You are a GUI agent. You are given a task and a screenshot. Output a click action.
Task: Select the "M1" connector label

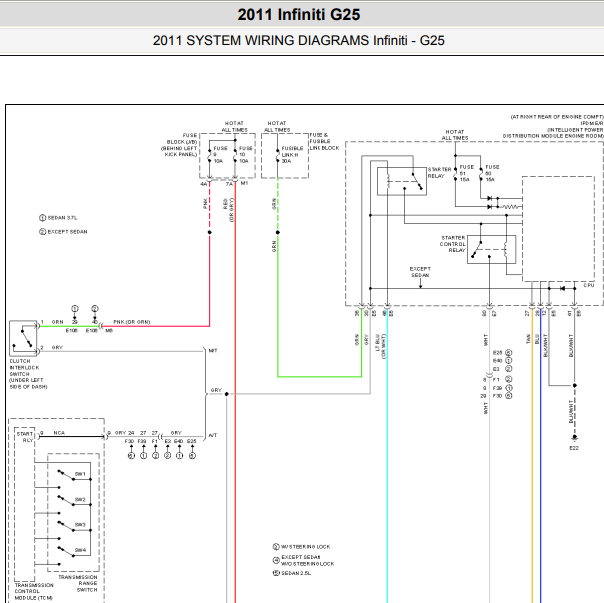(244, 183)
